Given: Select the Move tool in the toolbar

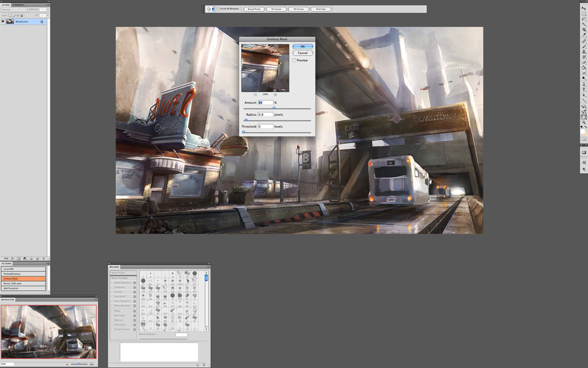Looking at the screenshot, I should (583, 8).
